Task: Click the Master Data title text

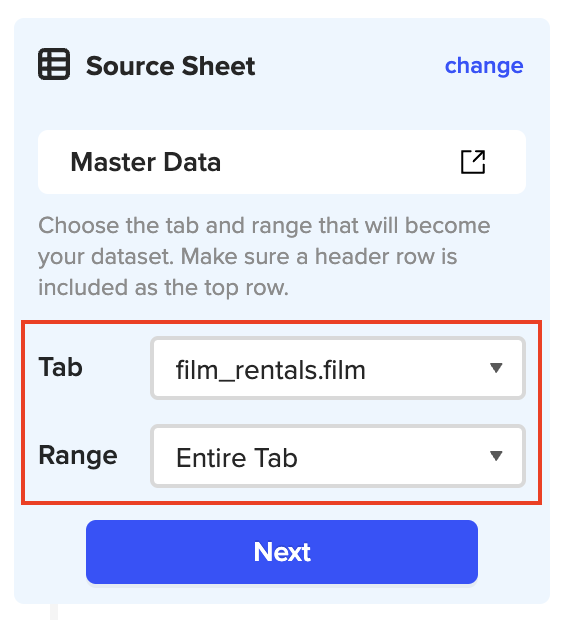Action: click(146, 162)
